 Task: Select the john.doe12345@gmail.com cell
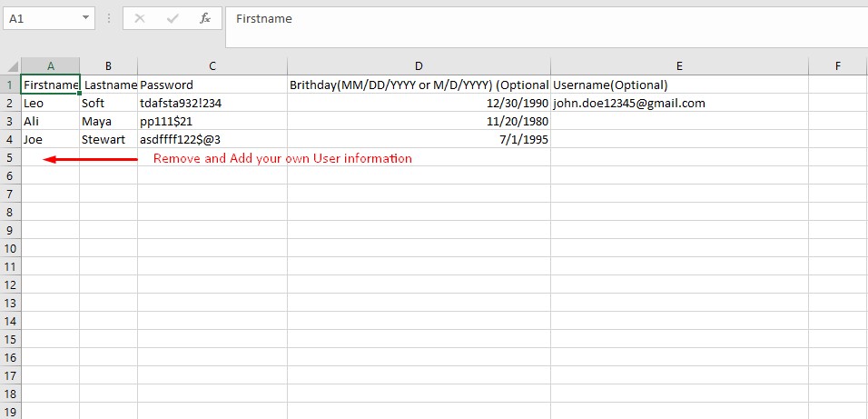pos(679,103)
